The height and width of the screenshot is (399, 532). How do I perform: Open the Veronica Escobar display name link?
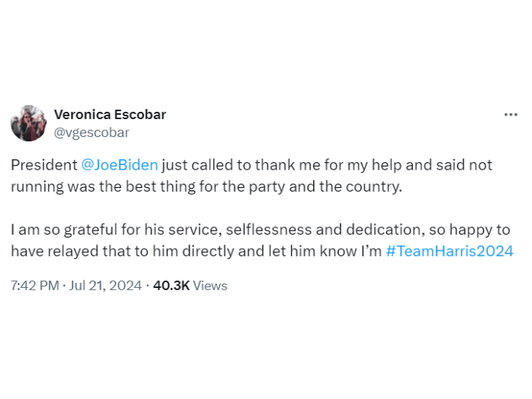pyautogui.click(x=110, y=114)
